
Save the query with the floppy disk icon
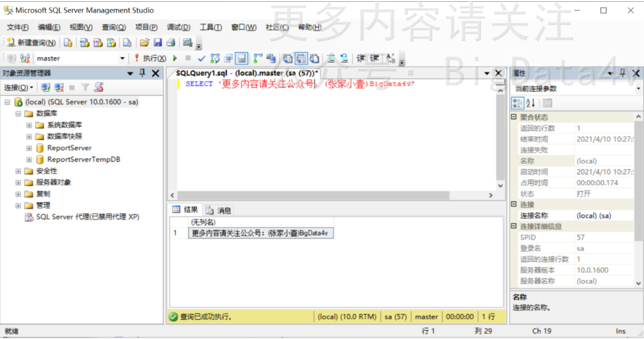[x=157, y=43]
